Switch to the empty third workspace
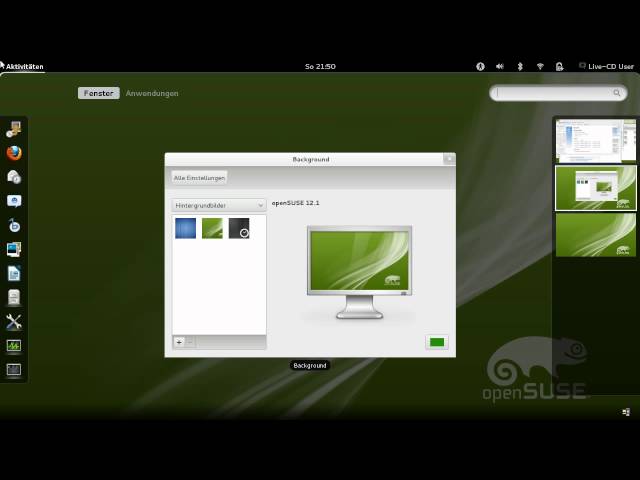This screenshot has height=480, width=640. coord(596,235)
